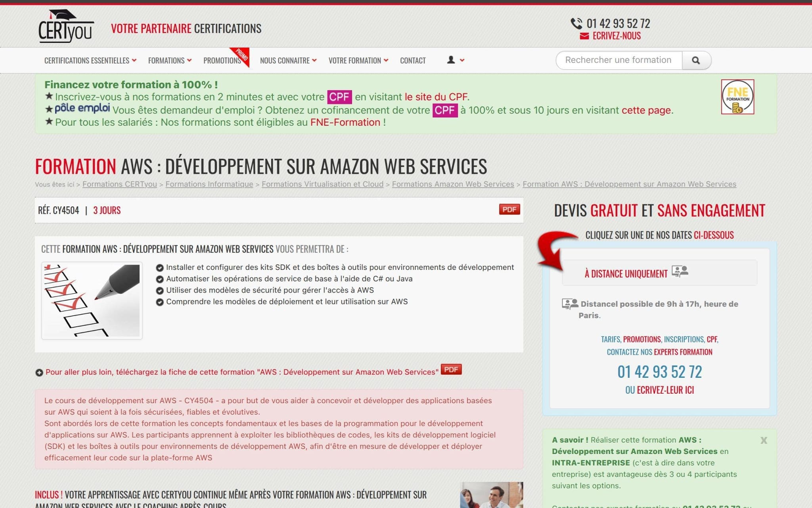This screenshot has height=508, width=812.
Task: Click the search magnifier icon
Action: [696, 60]
